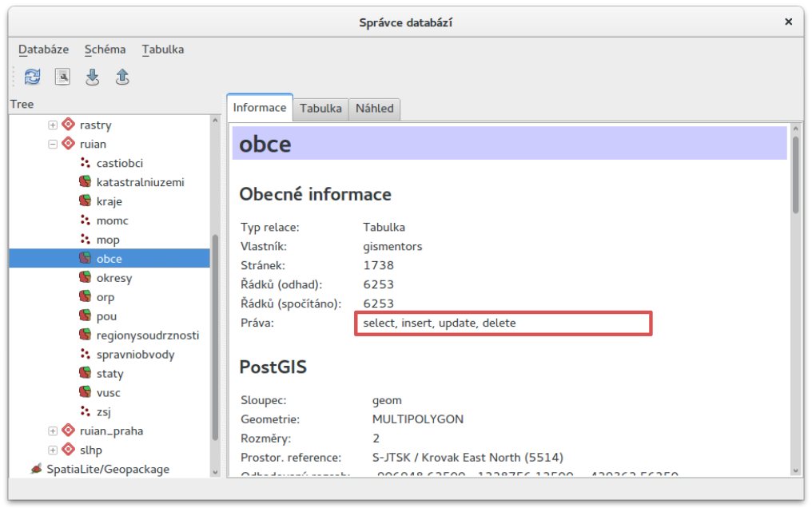Viewport: 812px width, 508px height.
Task: Click the ruian_praha schema icon
Action: pyautogui.click(x=69, y=431)
